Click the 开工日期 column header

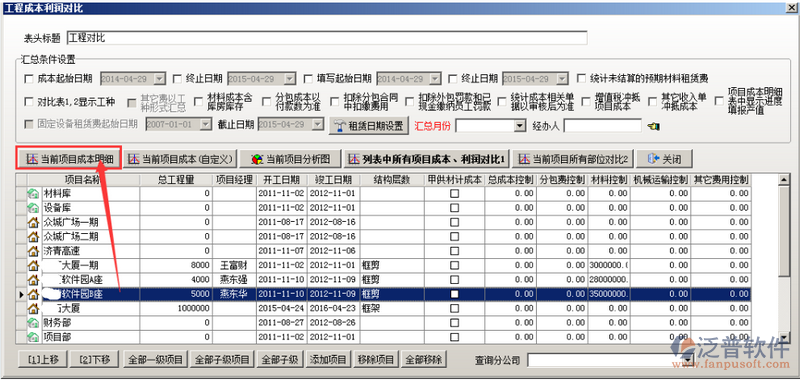[x=282, y=180]
